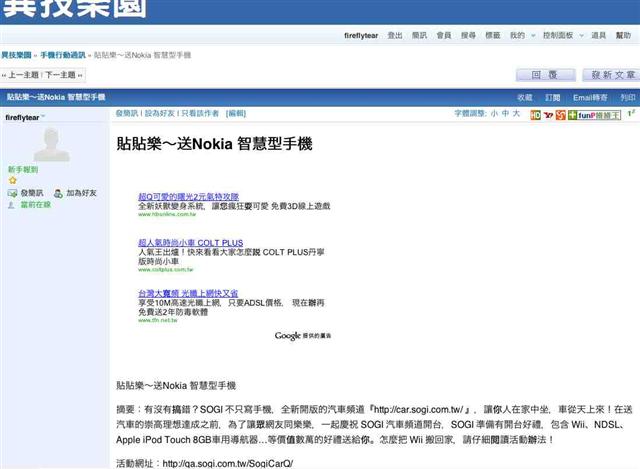
Task: Open 搜尋 in top navigation
Action: click(x=468, y=36)
